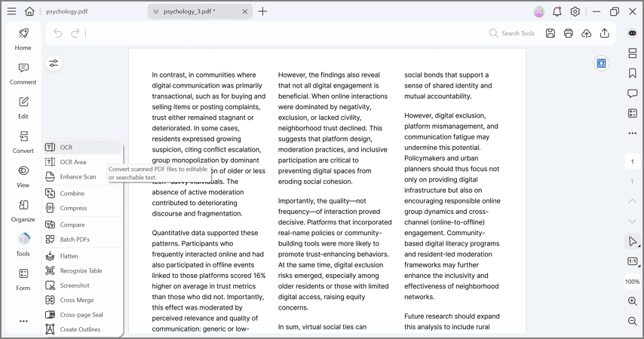The width and height of the screenshot is (644, 339).
Task: Choose Create Outlines tool
Action: point(82,329)
